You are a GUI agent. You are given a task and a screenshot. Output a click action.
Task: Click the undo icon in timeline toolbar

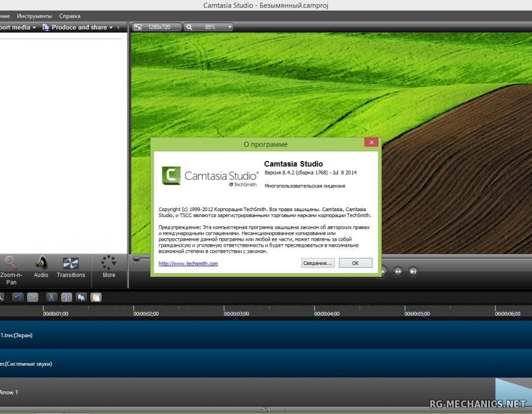18,297
